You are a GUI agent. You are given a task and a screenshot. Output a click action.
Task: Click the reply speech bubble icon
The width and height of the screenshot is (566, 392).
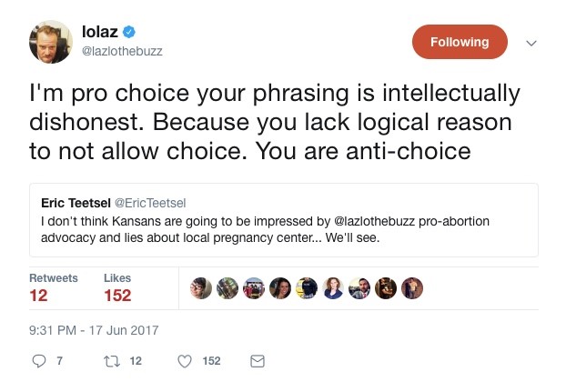(38, 361)
